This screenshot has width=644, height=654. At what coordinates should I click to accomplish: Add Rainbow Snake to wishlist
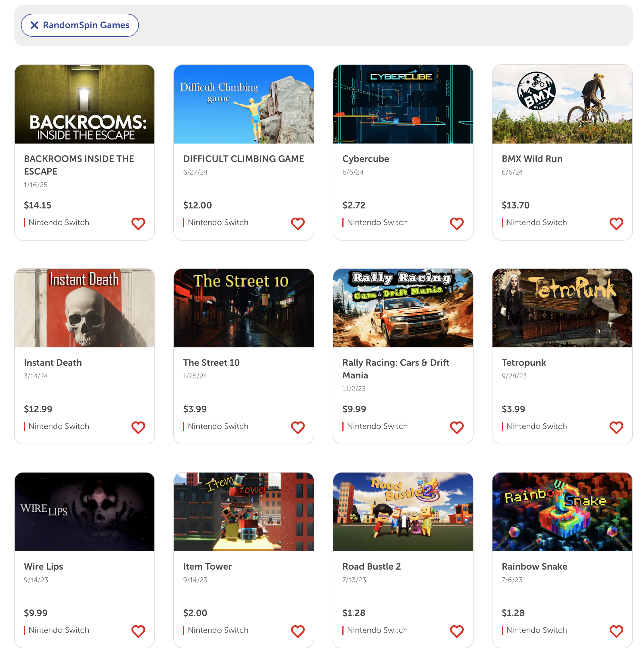(x=616, y=631)
